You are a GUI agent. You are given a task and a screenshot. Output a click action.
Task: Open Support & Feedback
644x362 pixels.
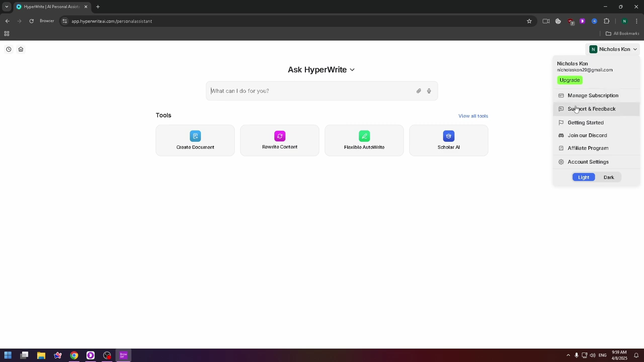[597, 109]
